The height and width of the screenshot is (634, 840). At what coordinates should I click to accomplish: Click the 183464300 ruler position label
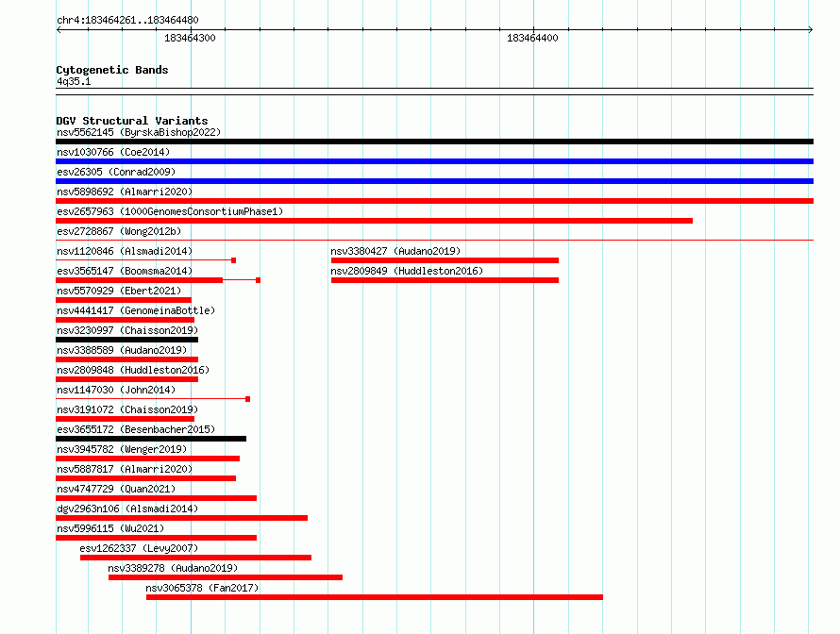point(190,38)
